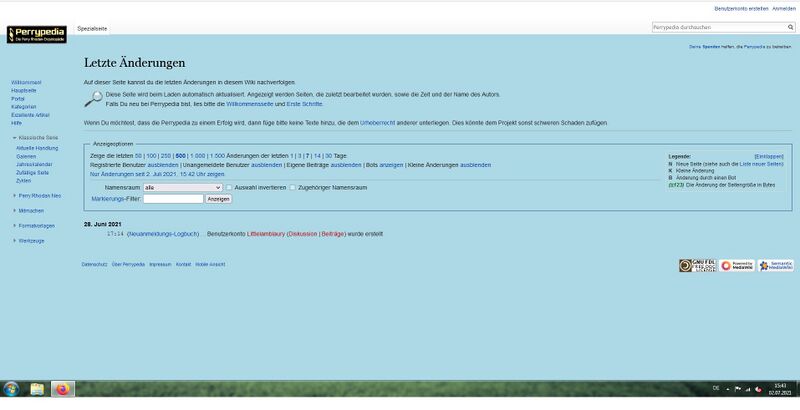
Task: Click the GNU FDL license badge
Action: tap(697, 266)
